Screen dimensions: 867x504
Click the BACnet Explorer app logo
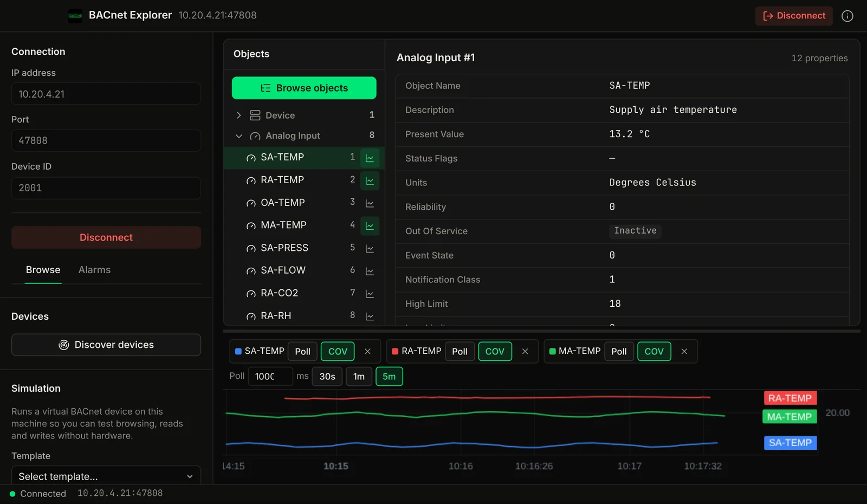75,16
